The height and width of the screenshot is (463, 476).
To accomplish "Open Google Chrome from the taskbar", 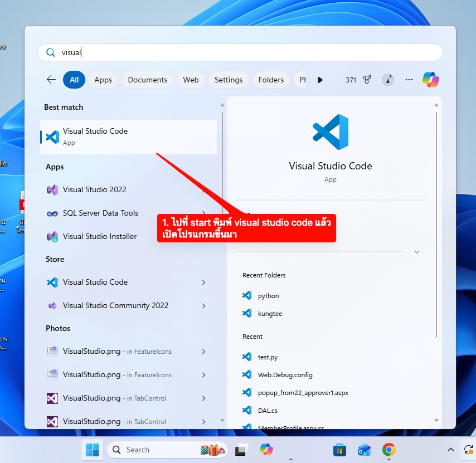I will click(x=388, y=450).
